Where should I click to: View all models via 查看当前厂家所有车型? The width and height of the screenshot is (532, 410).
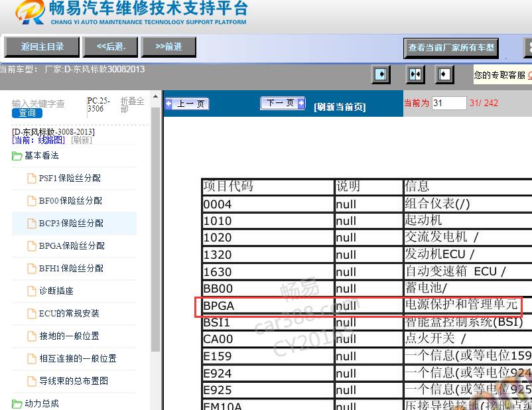tap(451, 48)
